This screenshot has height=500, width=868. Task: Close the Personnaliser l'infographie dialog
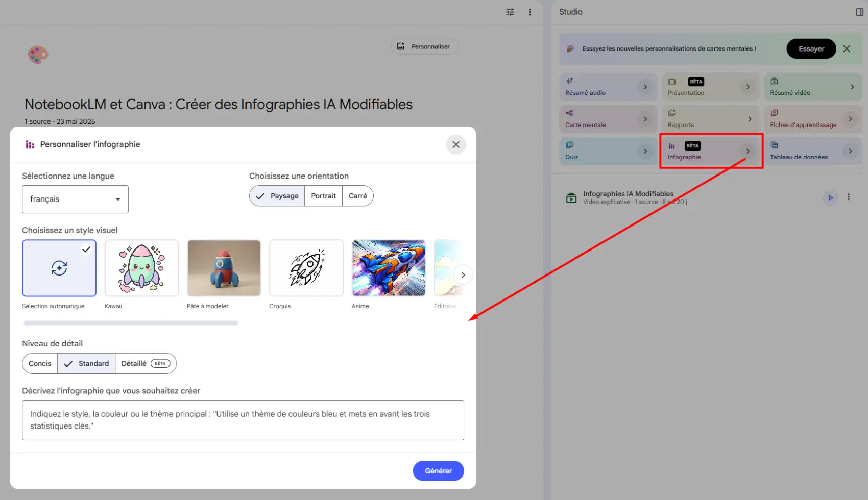pos(456,144)
